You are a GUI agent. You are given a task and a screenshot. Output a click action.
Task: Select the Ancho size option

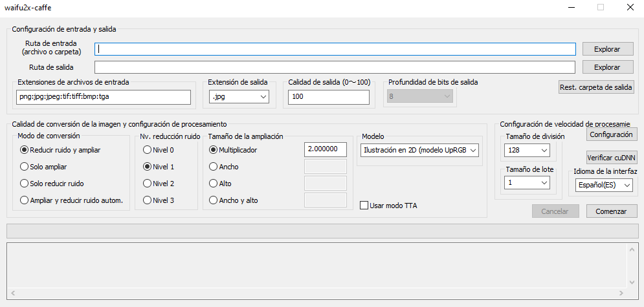click(x=224, y=167)
